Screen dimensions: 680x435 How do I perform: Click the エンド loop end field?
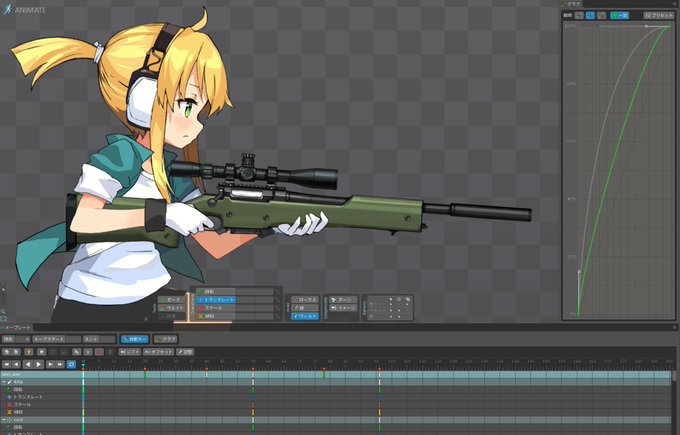[99, 339]
